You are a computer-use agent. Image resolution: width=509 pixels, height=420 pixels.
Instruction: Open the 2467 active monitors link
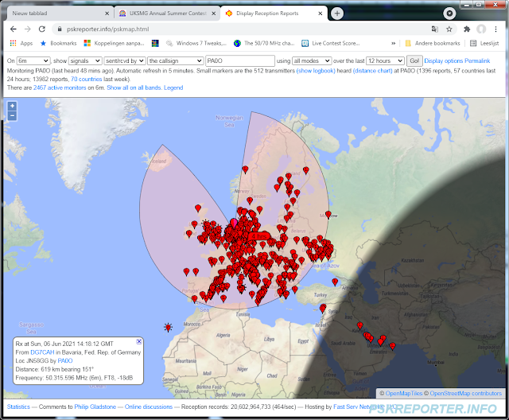pos(60,87)
